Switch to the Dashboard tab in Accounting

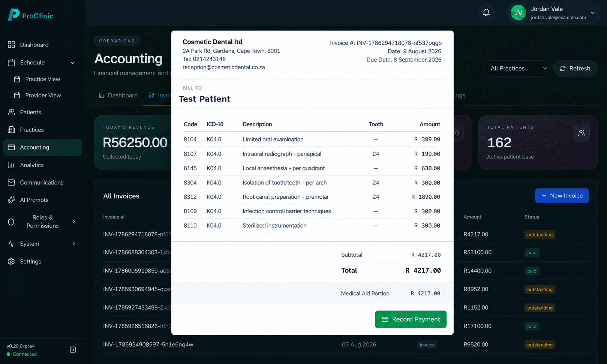[118, 95]
